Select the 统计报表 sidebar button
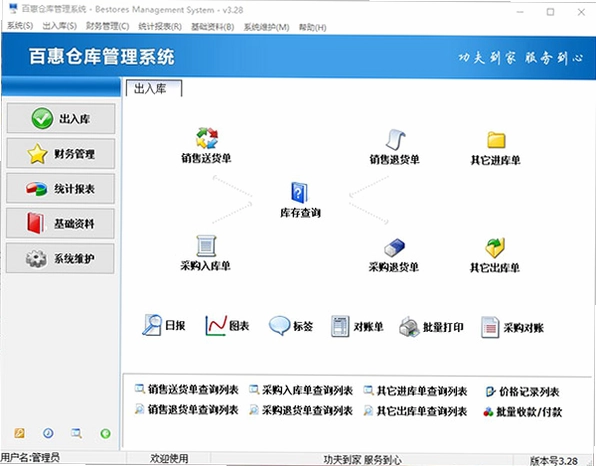 (x=60, y=189)
